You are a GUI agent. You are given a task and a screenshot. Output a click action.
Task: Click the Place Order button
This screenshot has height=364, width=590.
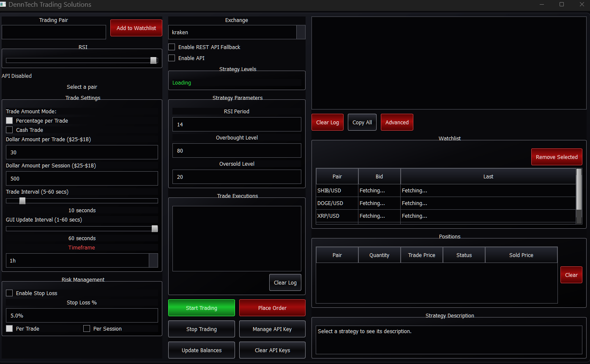[272, 308]
